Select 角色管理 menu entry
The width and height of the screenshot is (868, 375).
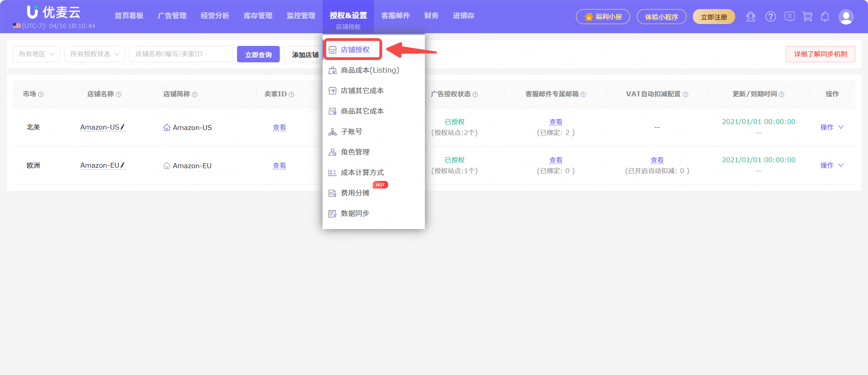point(373,152)
